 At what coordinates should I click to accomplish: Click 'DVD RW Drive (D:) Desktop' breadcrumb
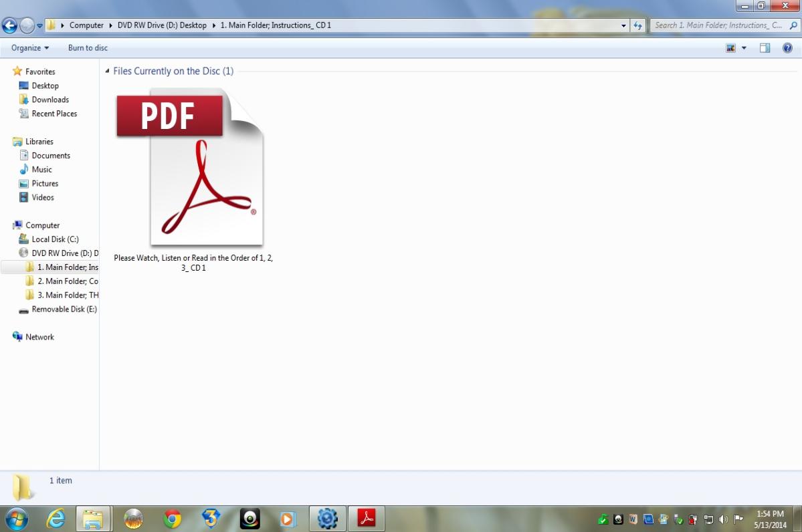[x=162, y=25]
